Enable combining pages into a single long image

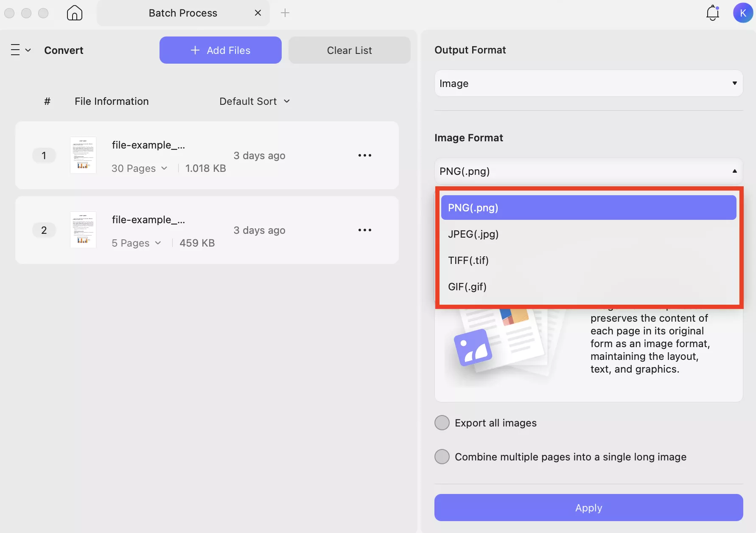pos(442,457)
